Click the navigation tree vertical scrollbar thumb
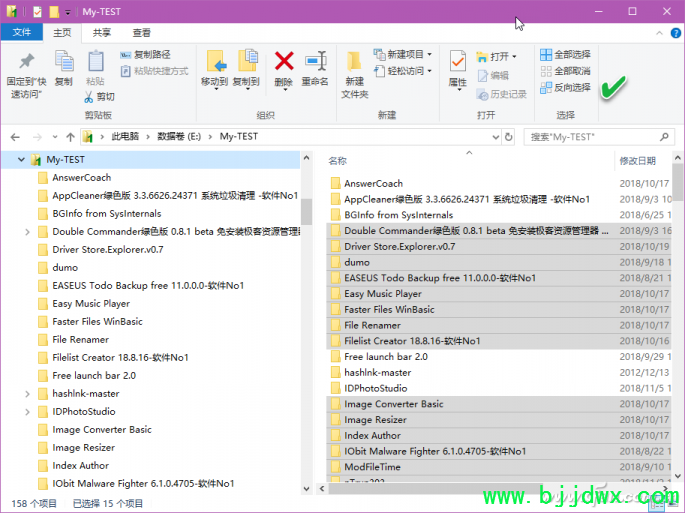The height and width of the screenshot is (513, 685). click(306, 211)
